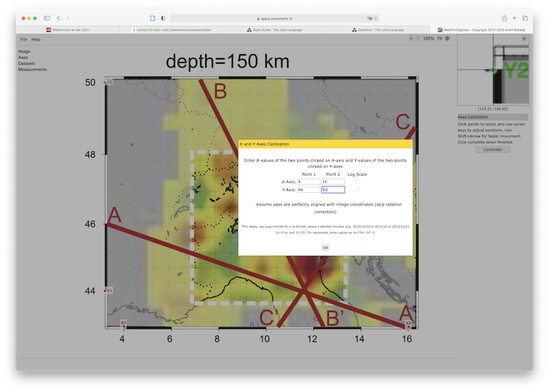Screen dimensions: 549x392
Task: Enable Log Scale for X-Axis
Action: click(x=357, y=182)
